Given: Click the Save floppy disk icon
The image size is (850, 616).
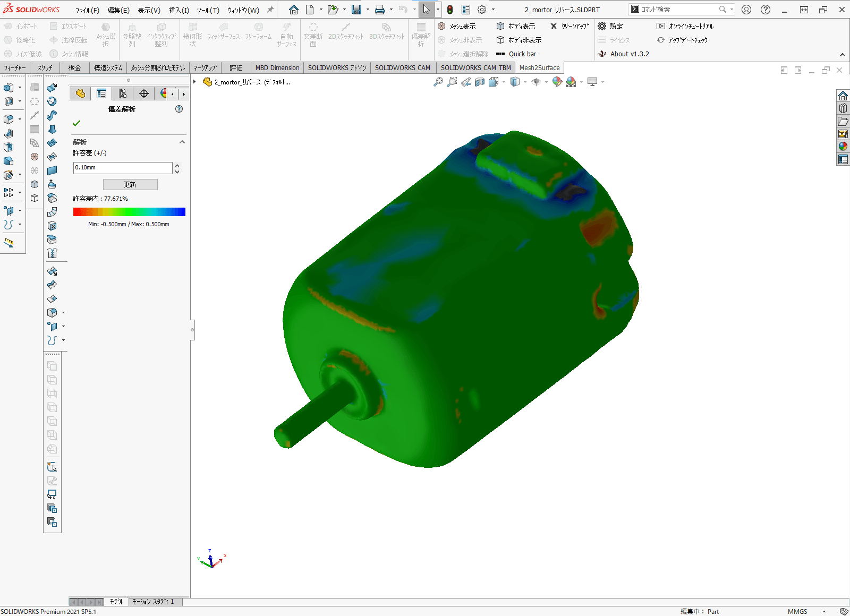Looking at the screenshot, I should coord(356,10).
